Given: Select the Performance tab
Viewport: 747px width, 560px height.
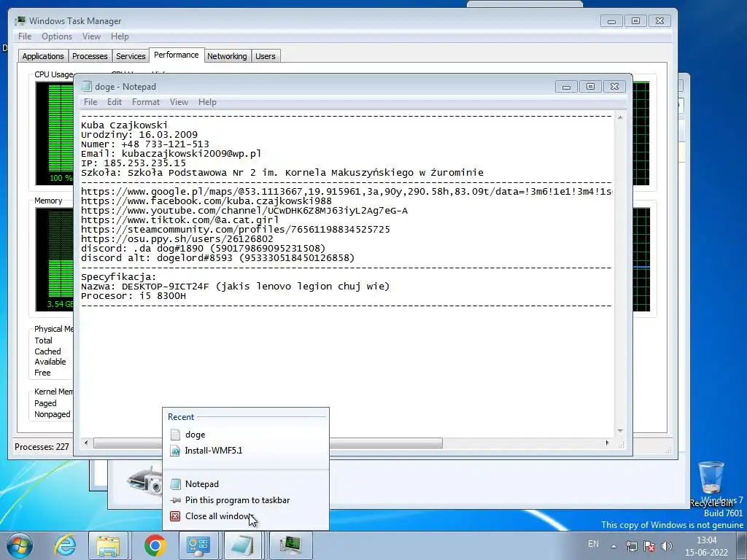Looking at the screenshot, I should [177, 55].
